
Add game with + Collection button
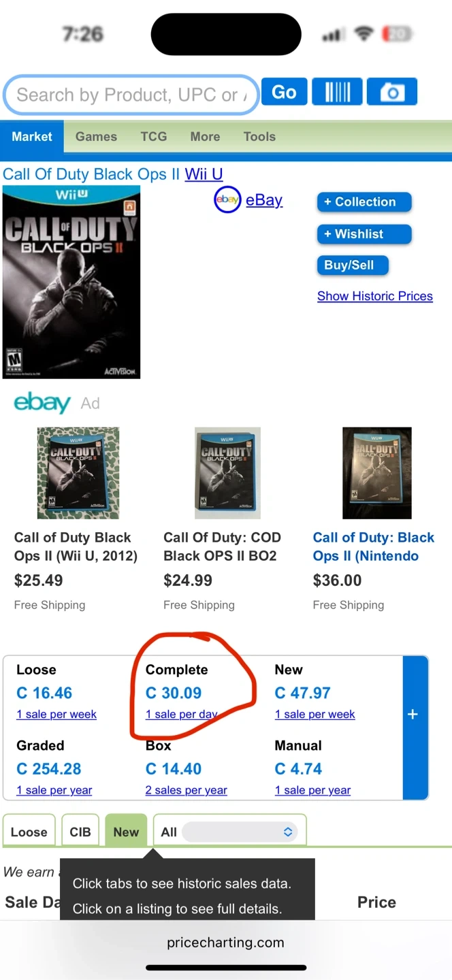coord(364,202)
